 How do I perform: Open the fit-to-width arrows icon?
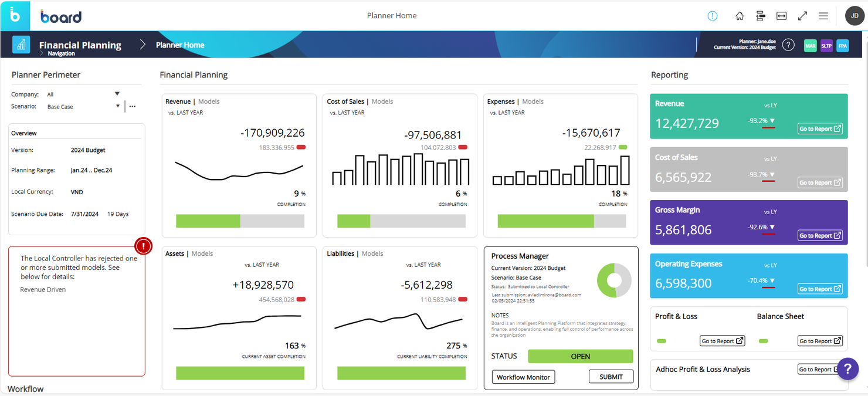tap(781, 16)
